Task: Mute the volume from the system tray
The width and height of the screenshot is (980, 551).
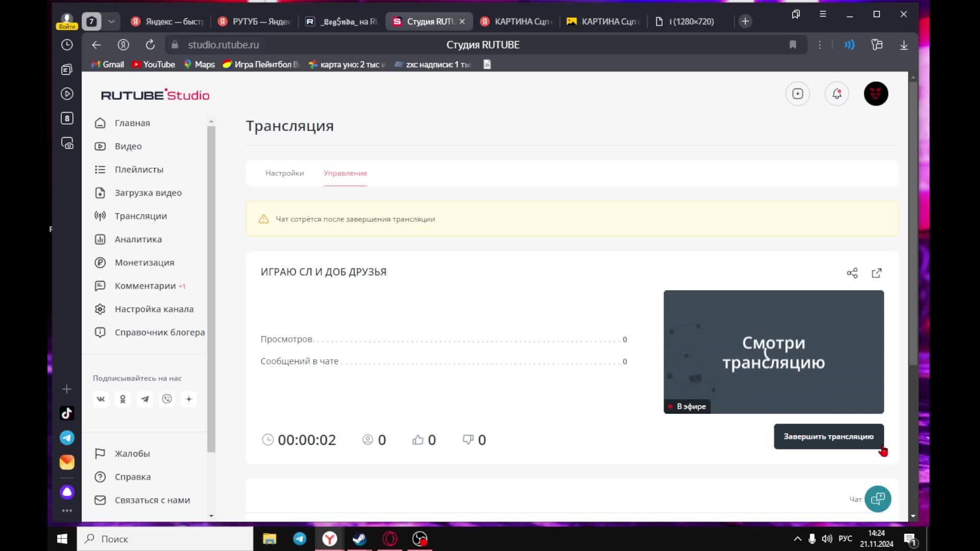Action: point(827,539)
